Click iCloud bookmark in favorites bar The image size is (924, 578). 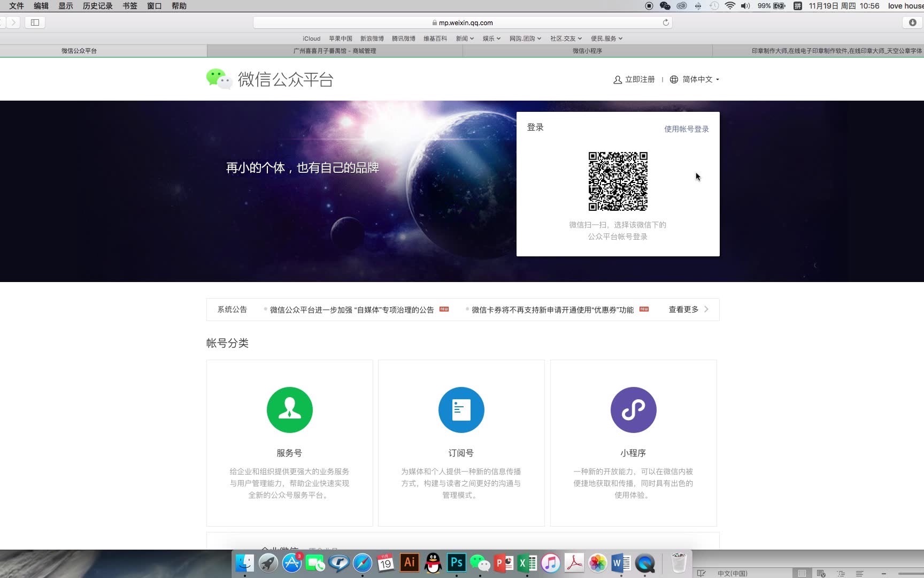point(311,39)
